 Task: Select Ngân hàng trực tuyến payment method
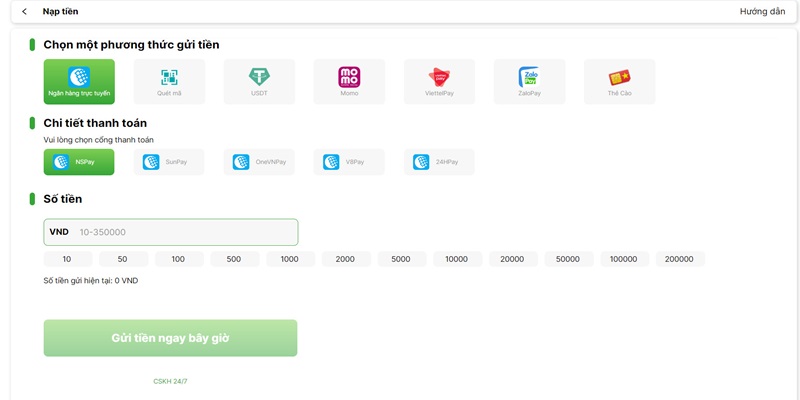[x=79, y=81]
